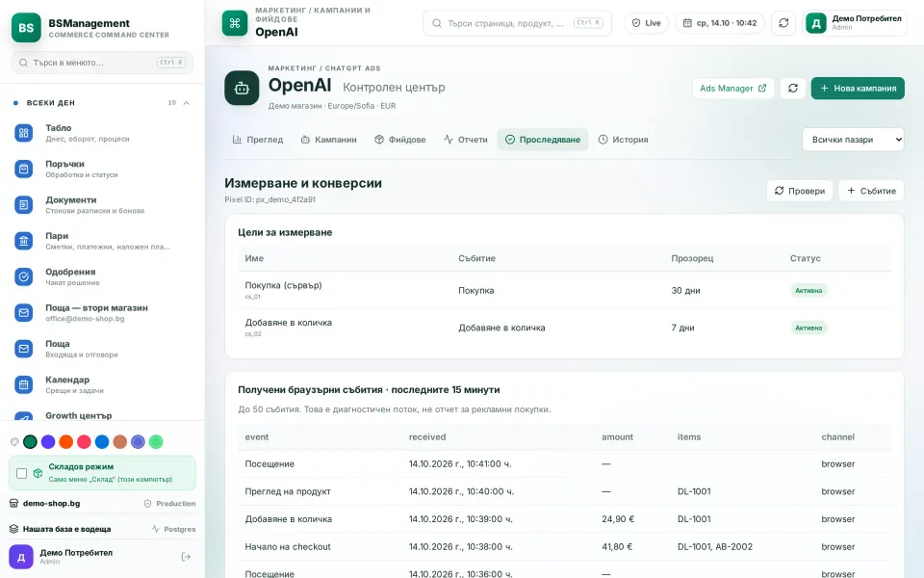Pick the orange theme swatch
Image resolution: width=924 pixels, height=578 pixels.
(x=66, y=442)
